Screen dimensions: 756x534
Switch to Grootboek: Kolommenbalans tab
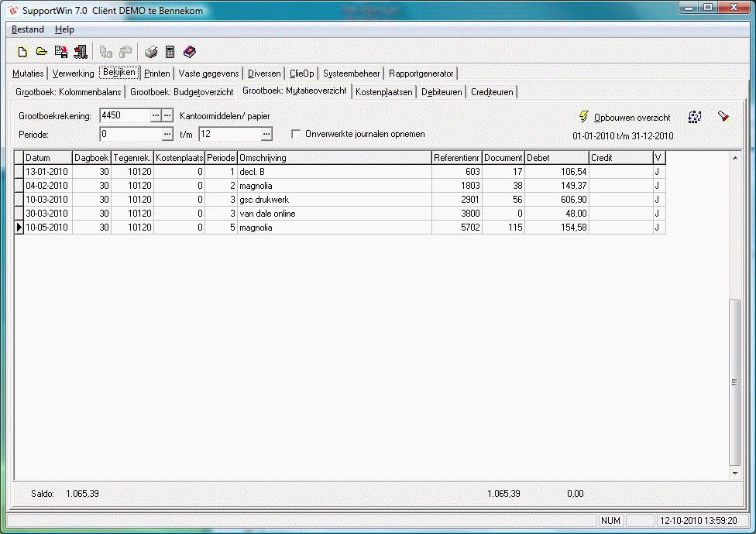click(68, 92)
